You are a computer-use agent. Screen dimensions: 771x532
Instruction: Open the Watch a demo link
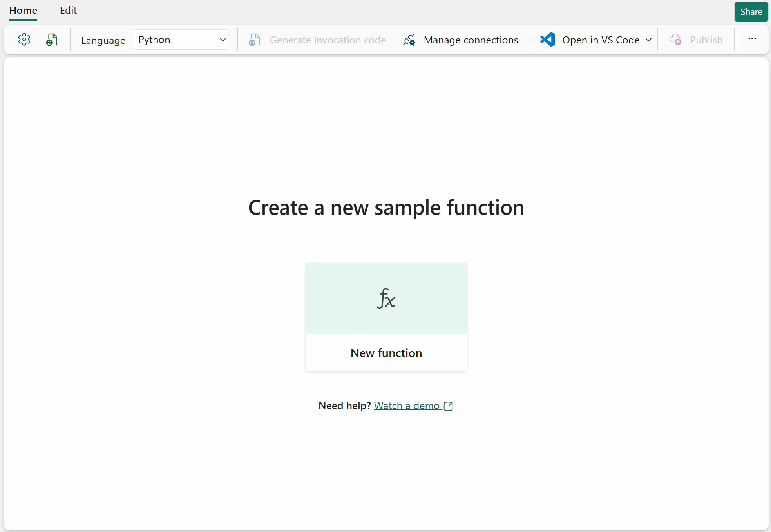(x=407, y=406)
